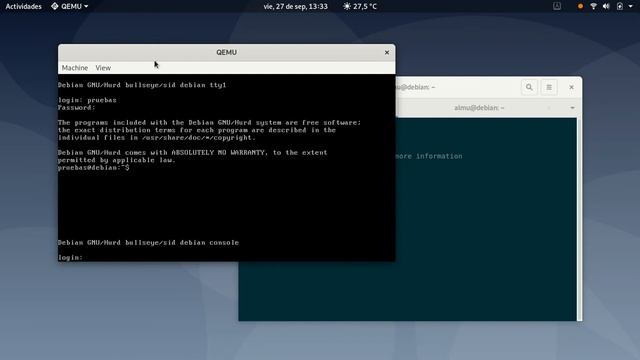Open the Machine menu in QEMU
Viewport: 640px width, 360px height.
[x=75, y=68]
